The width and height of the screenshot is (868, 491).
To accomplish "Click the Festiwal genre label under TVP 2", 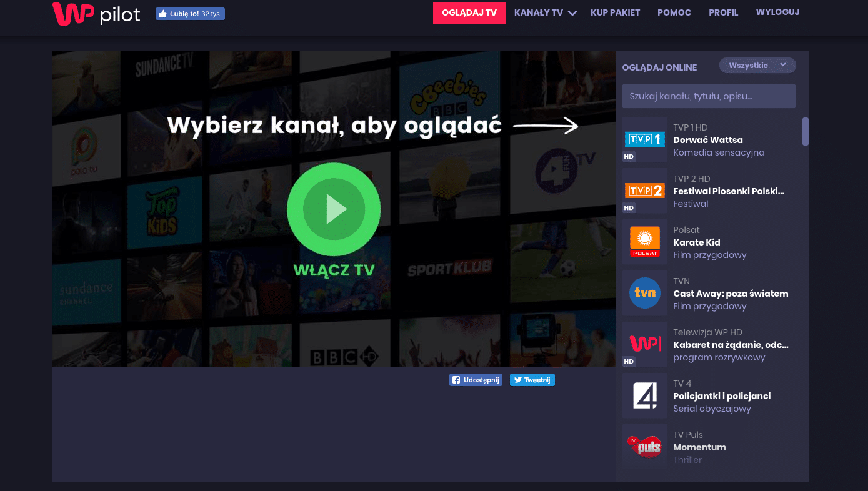I will 691,204.
